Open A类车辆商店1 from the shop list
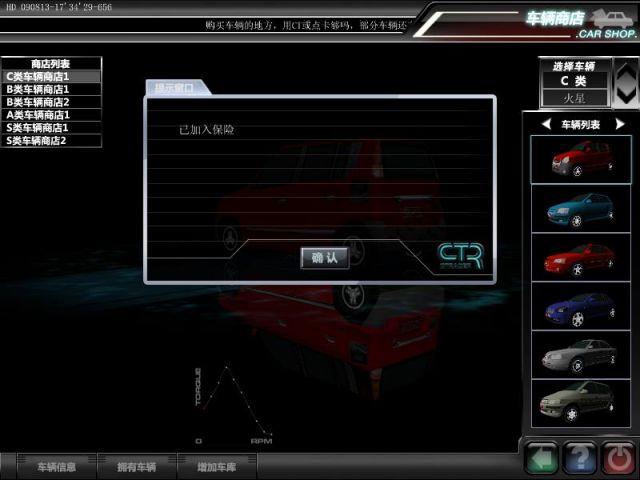 [51, 115]
